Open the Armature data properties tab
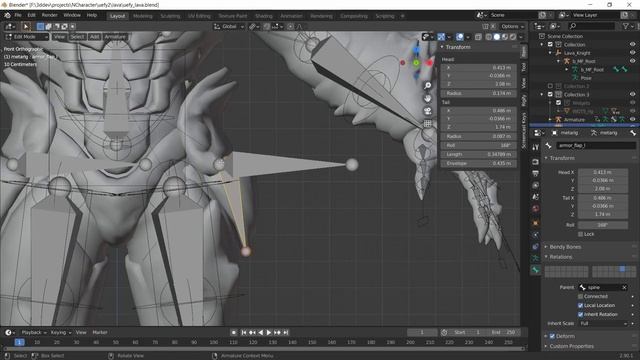Image resolution: width=640 pixels, height=360 pixels. pos(536,258)
